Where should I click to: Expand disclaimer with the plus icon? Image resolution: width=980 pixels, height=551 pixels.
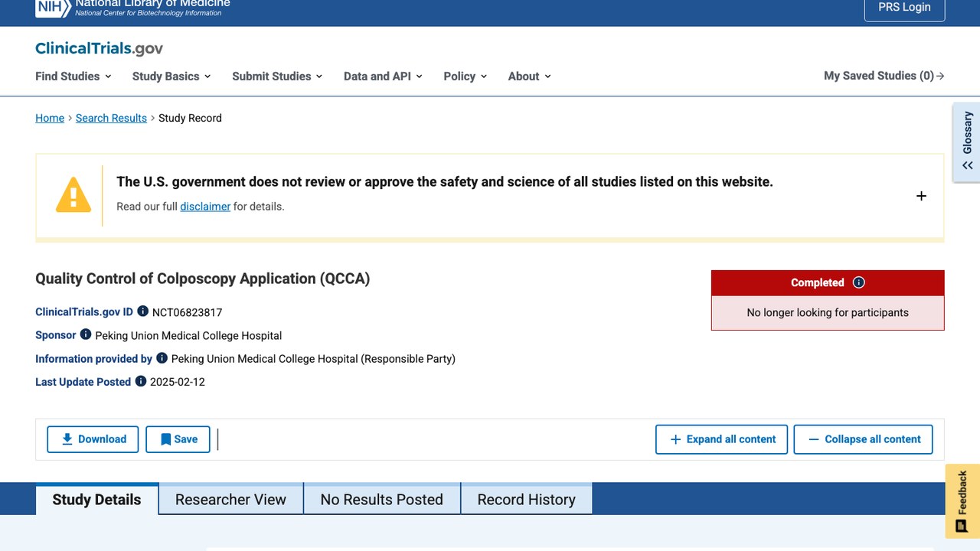(x=921, y=196)
